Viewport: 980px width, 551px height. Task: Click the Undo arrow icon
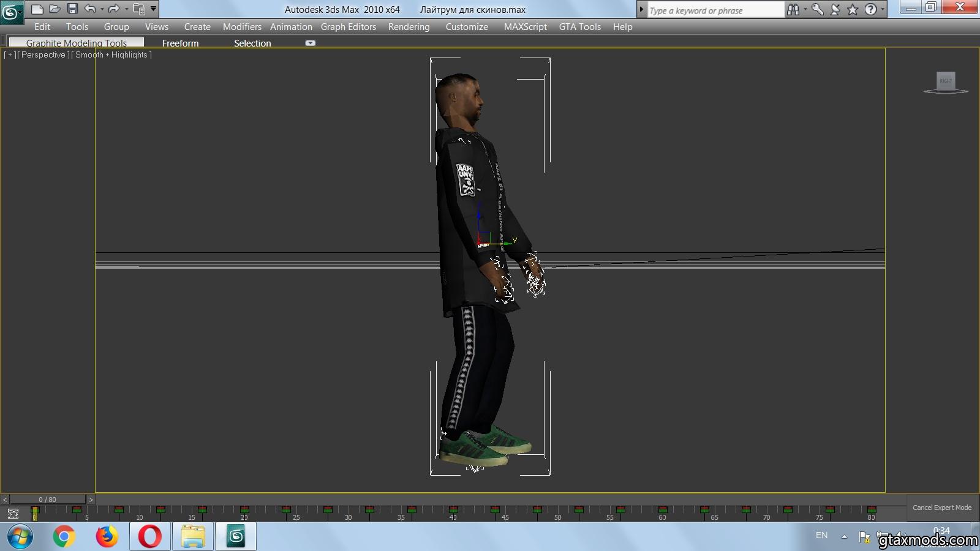click(90, 9)
